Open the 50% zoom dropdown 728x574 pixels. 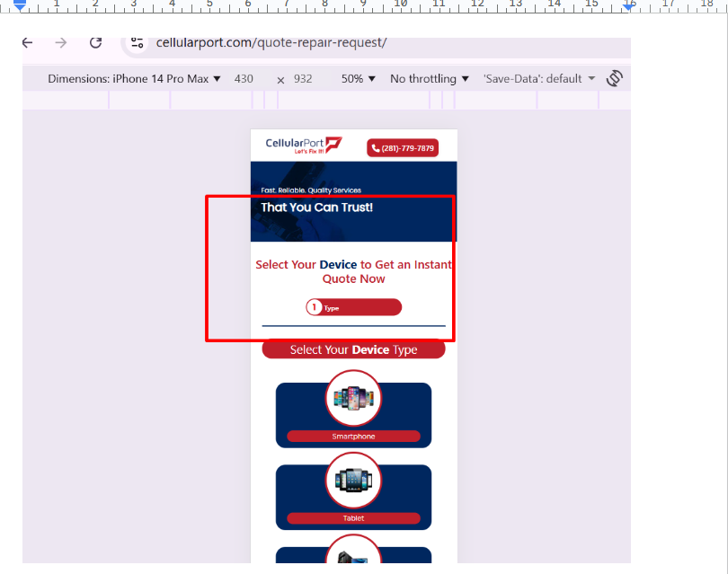(x=359, y=79)
